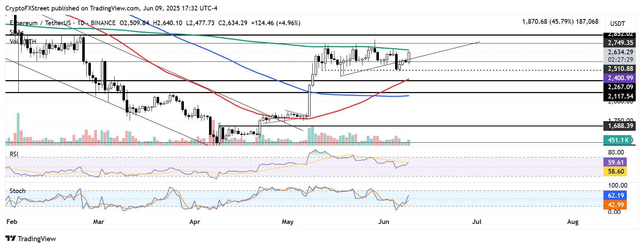The width and height of the screenshot is (644, 248).
Task: Click the Ethereum / TetherUS symbol title
Action: pyautogui.click(x=40, y=23)
